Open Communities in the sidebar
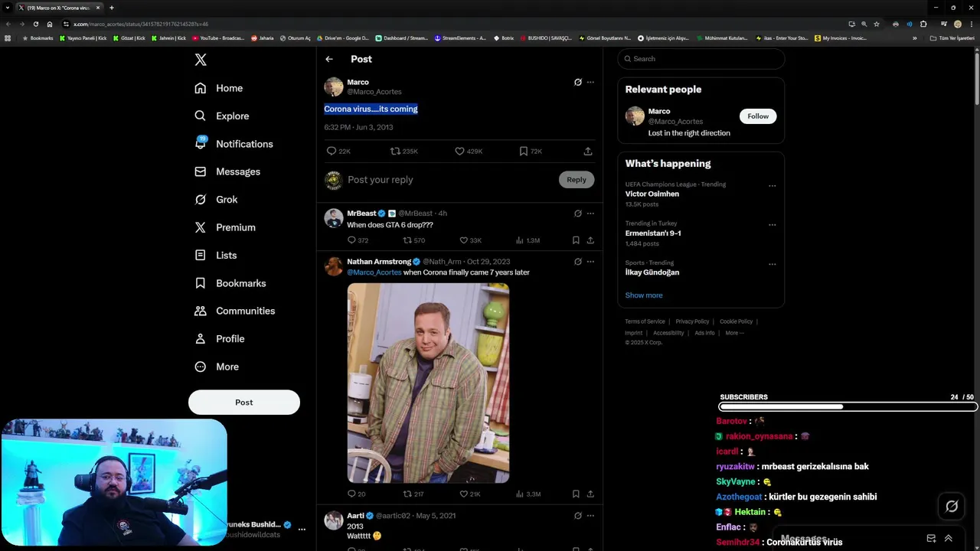Screen dimensions: 980x551 [235, 311]
